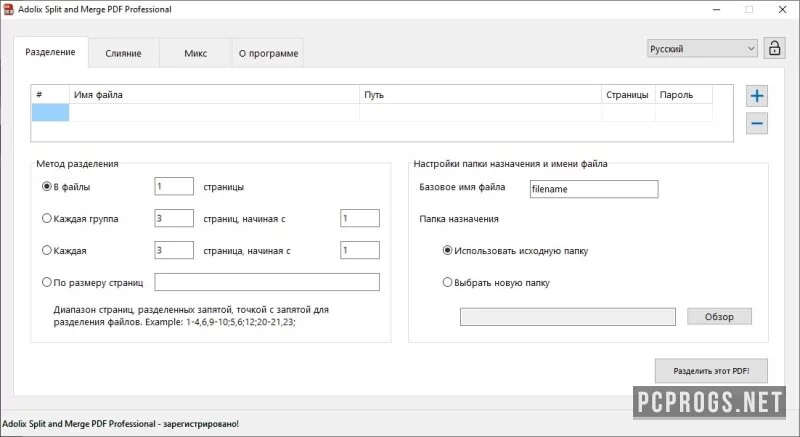The width and height of the screenshot is (800, 437).
Task: Click the '#' column header
Action: click(50, 95)
